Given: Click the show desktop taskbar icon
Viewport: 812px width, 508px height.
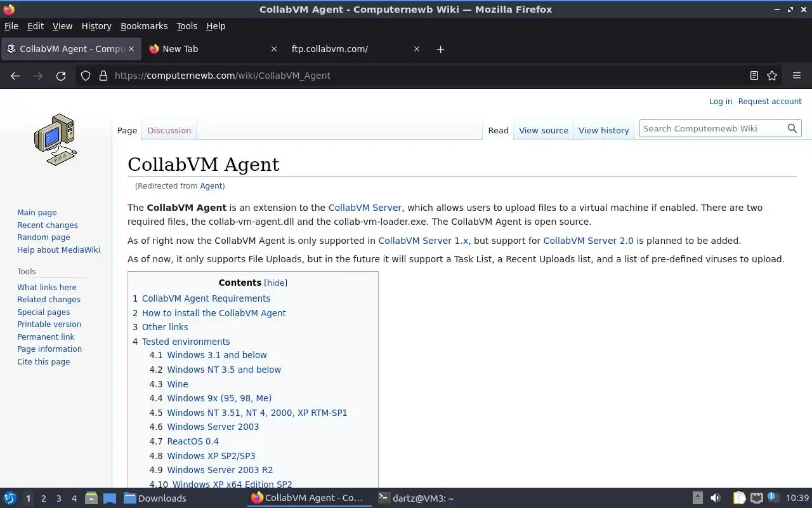Looking at the screenshot, I should click(110, 498).
